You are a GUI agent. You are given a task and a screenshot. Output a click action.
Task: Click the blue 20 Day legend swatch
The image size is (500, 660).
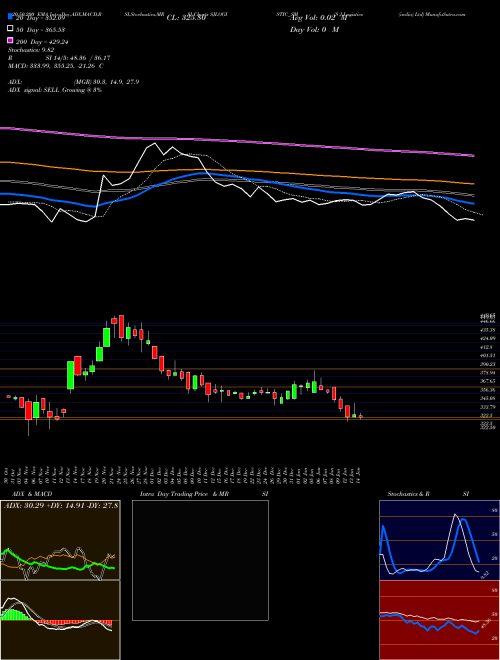(x=11, y=17)
